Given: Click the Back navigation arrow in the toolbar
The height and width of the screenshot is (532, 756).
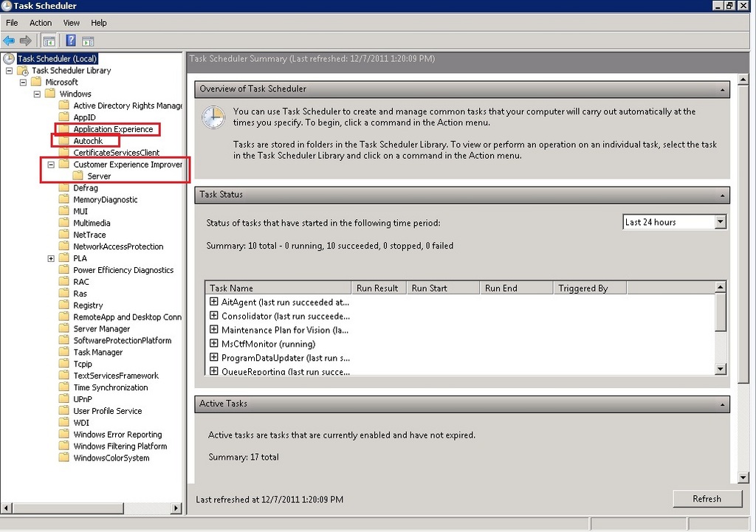Looking at the screenshot, I should 9,41.
